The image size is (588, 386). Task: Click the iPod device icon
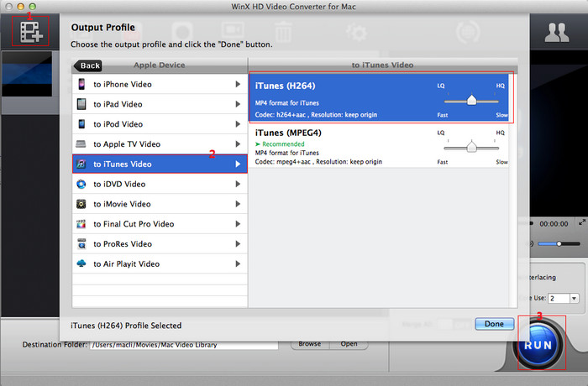coord(81,124)
